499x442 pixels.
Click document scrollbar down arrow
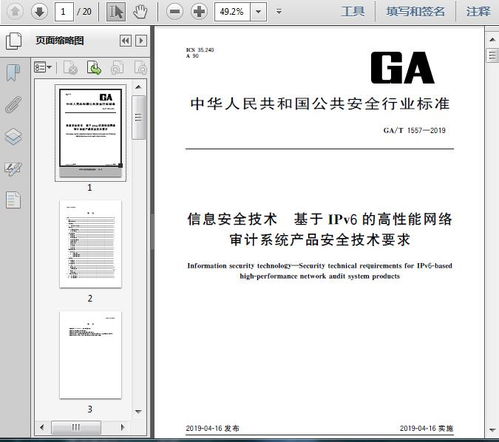pyautogui.click(x=492, y=430)
